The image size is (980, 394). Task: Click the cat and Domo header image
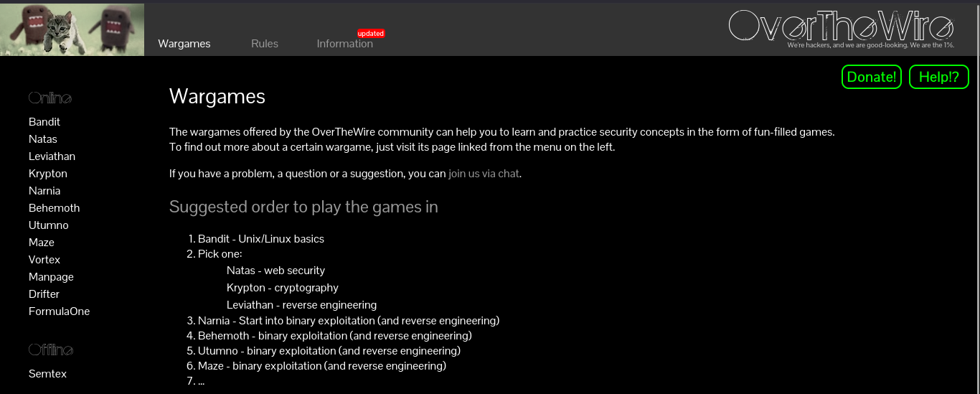click(72, 29)
